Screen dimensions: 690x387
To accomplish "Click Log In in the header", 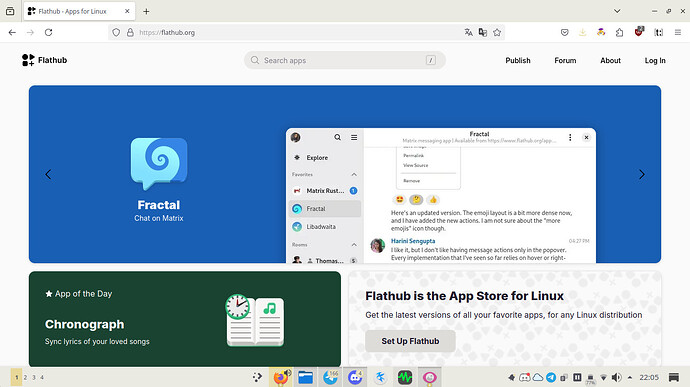I will (655, 60).
